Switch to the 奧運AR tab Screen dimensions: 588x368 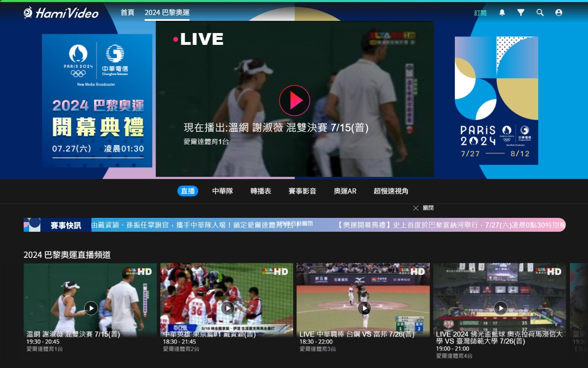tap(345, 191)
